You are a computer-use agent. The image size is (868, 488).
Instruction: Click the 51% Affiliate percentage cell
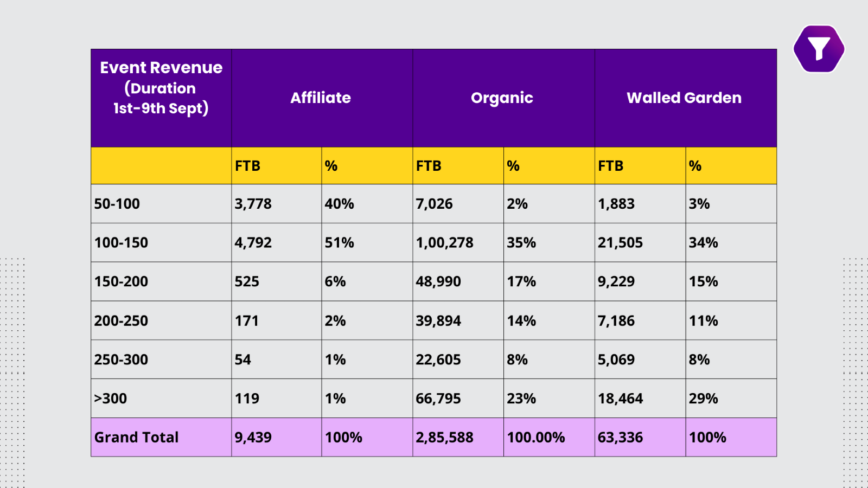coord(339,243)
